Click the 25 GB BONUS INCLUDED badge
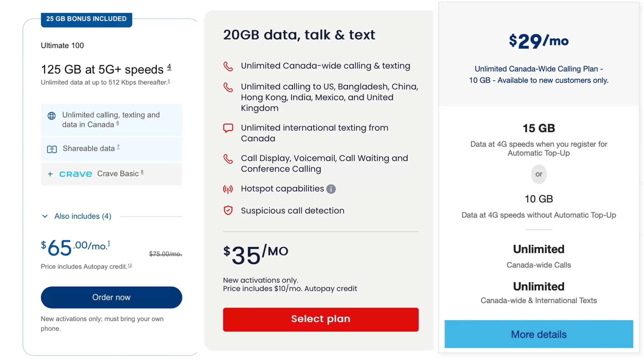644x362 pixels. pos(86,19)
